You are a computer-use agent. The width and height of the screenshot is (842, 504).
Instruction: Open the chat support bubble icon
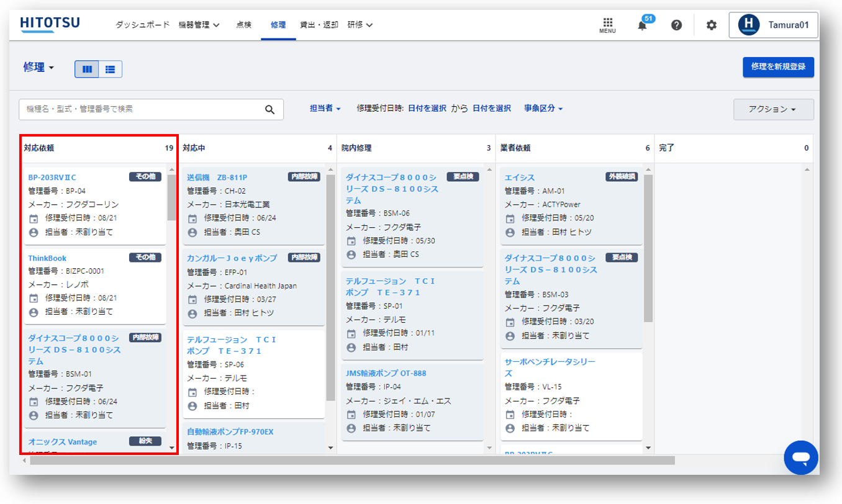point(801,458)
